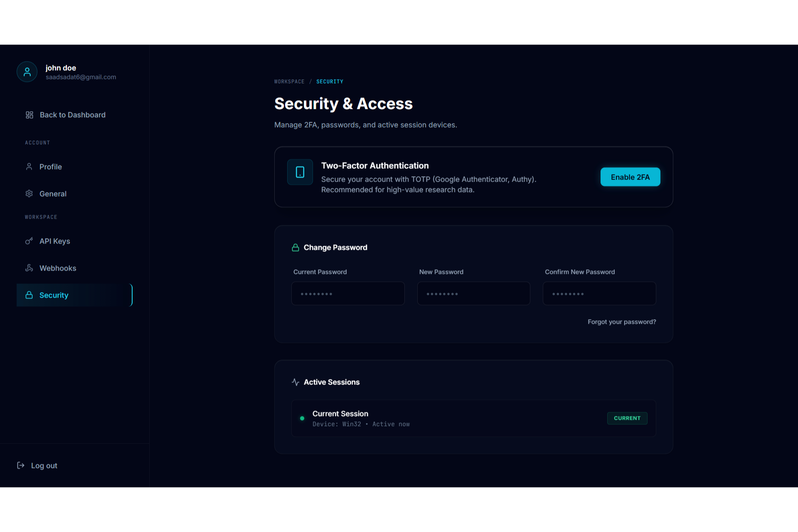Click the Active Sessions pulse icon
This screenshot has width=798, height=532.
296,382
